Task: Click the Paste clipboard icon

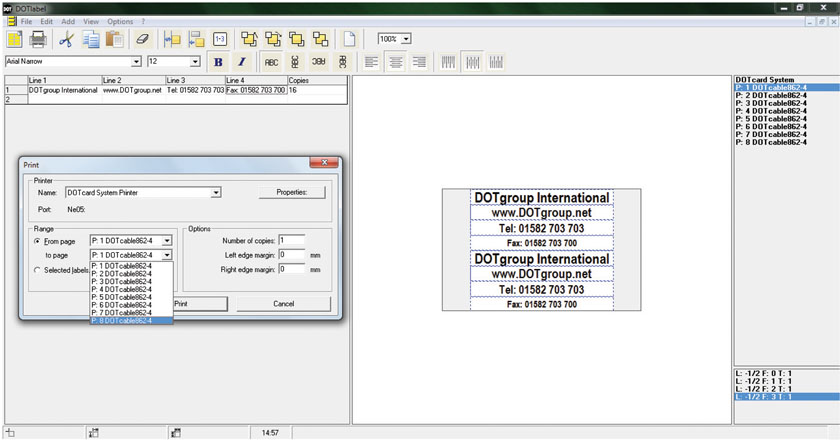Action: (114, 40)
